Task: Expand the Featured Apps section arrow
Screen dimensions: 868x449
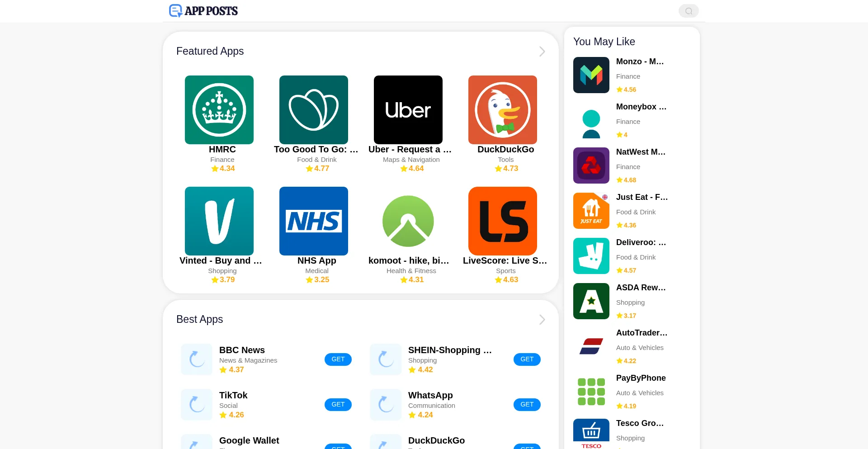Action: [542, 52]
